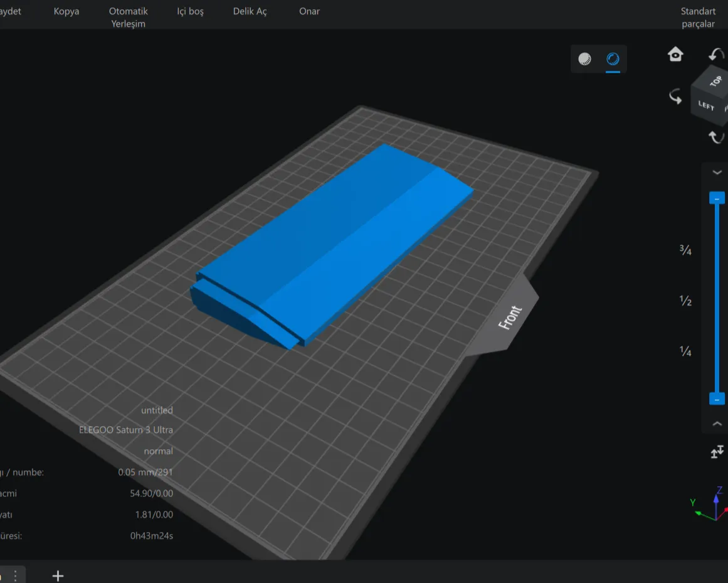728x583 pixels.
Task: Click the bottom handle of layer slider
Action: (x=717, y=399)
